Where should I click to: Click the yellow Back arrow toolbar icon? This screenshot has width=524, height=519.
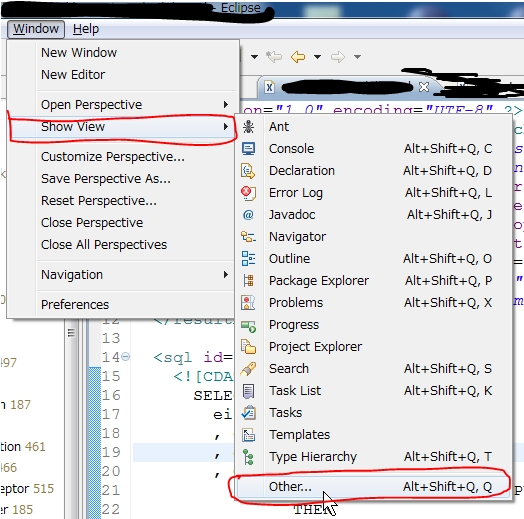point(298,57)
